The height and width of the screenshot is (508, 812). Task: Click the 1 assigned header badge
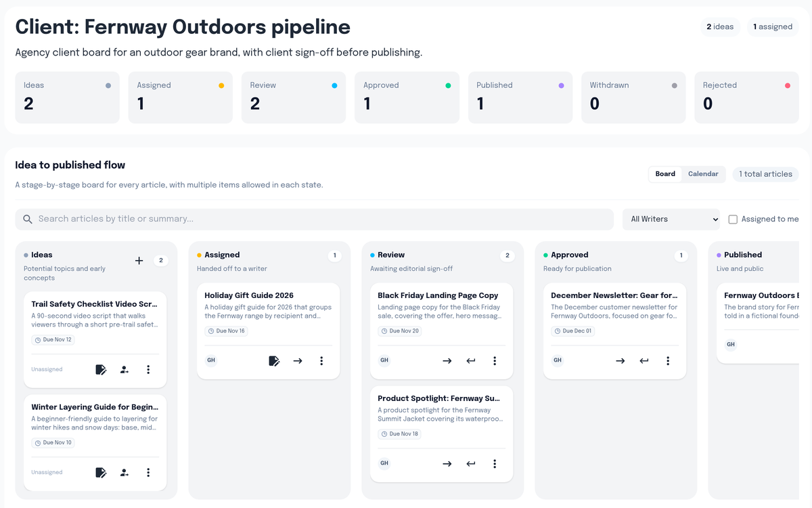pos(773,27)
